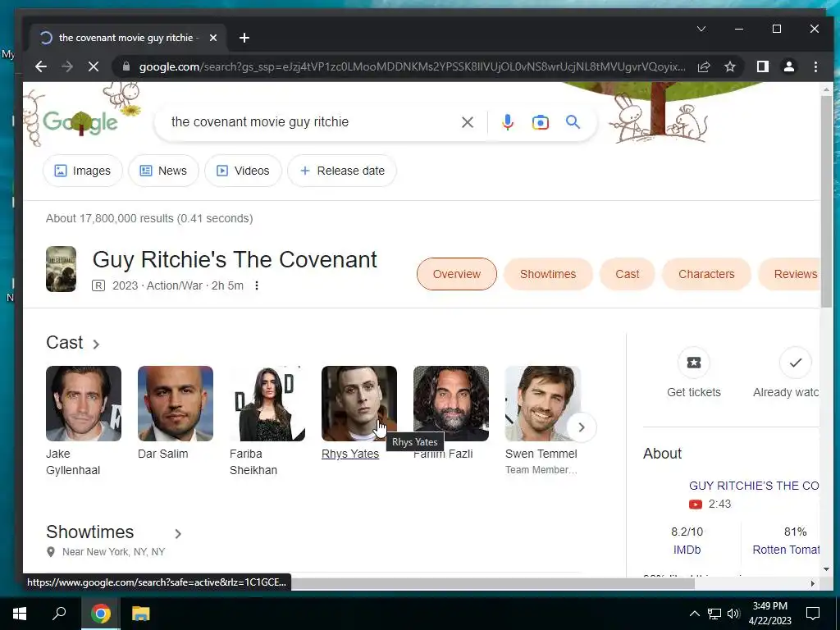Open the Rotten Tomatoes rating link
840x630 pixels.
click(786, 550)
